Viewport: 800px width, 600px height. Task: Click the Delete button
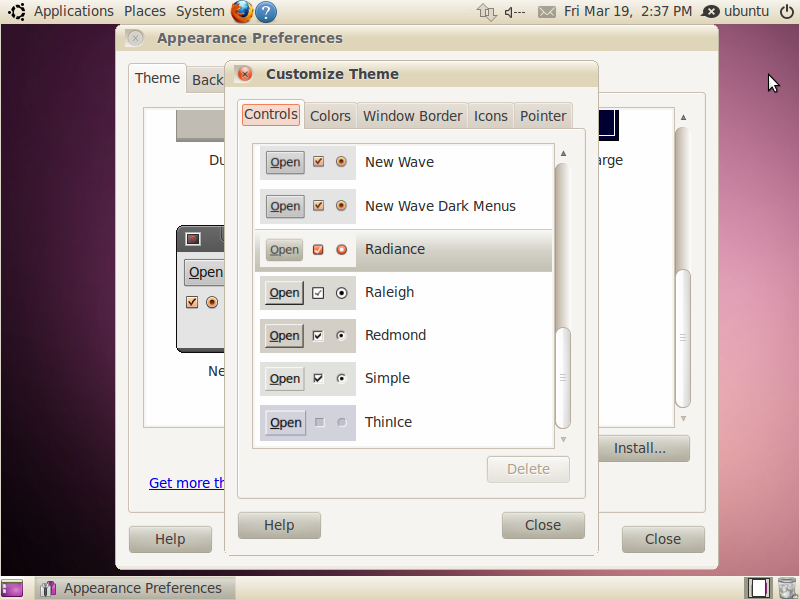pos(528,469)
